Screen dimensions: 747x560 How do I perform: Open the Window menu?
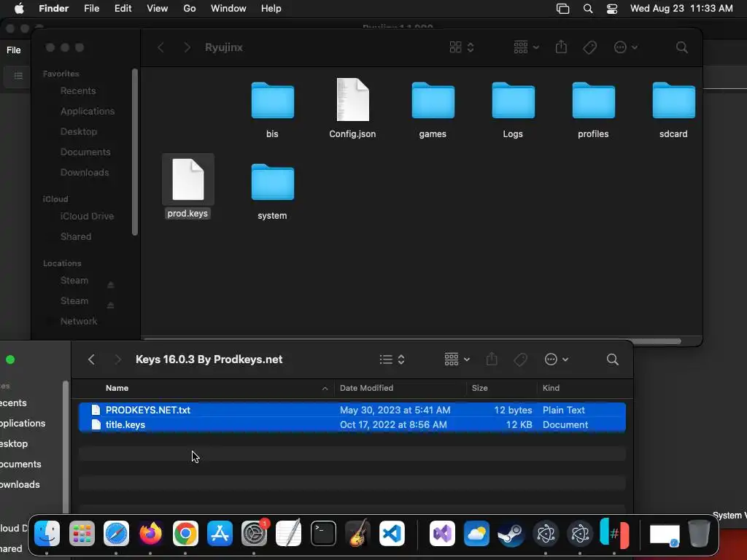[x=228, y=9]
